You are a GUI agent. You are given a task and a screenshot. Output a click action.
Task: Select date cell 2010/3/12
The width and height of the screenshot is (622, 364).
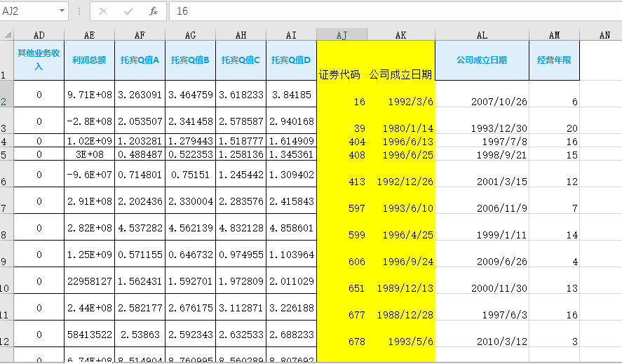tap(482, 333)
